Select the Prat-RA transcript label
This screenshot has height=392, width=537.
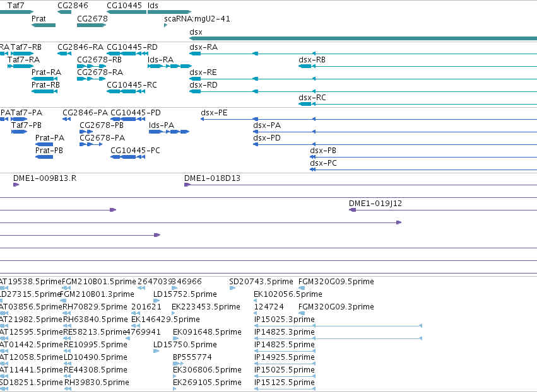click(46, 72)
